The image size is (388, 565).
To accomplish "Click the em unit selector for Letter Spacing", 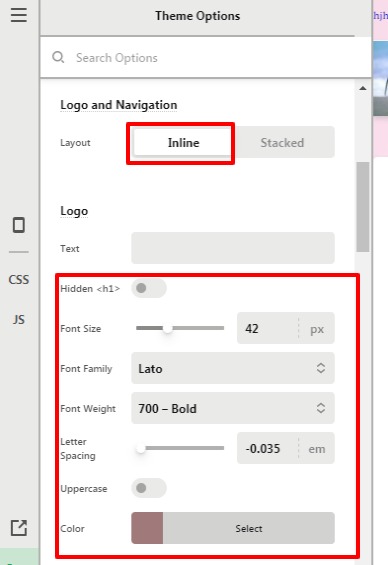I will pos(317,449).
